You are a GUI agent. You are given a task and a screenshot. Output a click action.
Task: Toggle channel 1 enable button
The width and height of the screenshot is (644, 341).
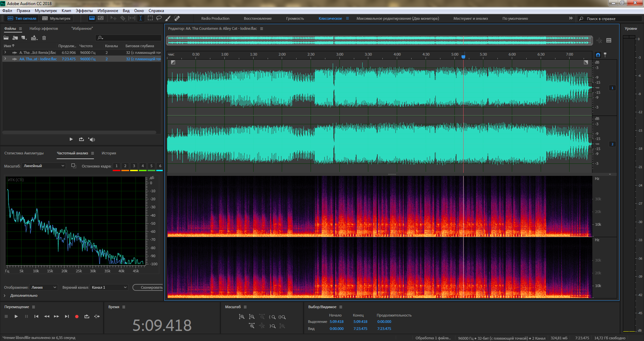(612, 88)
